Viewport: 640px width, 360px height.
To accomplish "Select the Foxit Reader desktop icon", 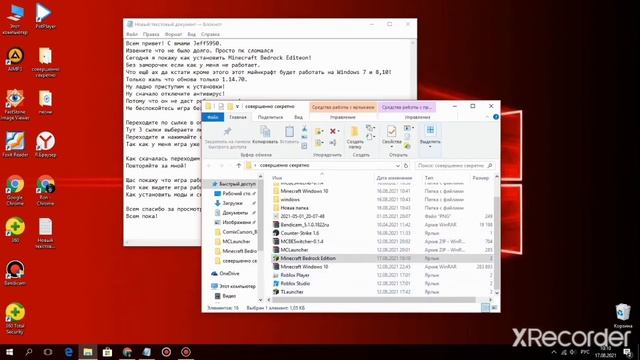I will (x=15, y=144).
